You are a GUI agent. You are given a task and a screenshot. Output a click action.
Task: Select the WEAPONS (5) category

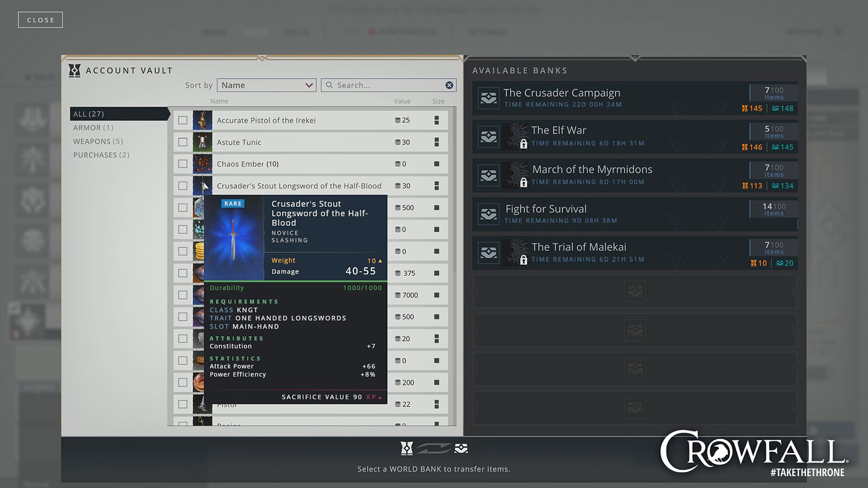click(98, 141)
